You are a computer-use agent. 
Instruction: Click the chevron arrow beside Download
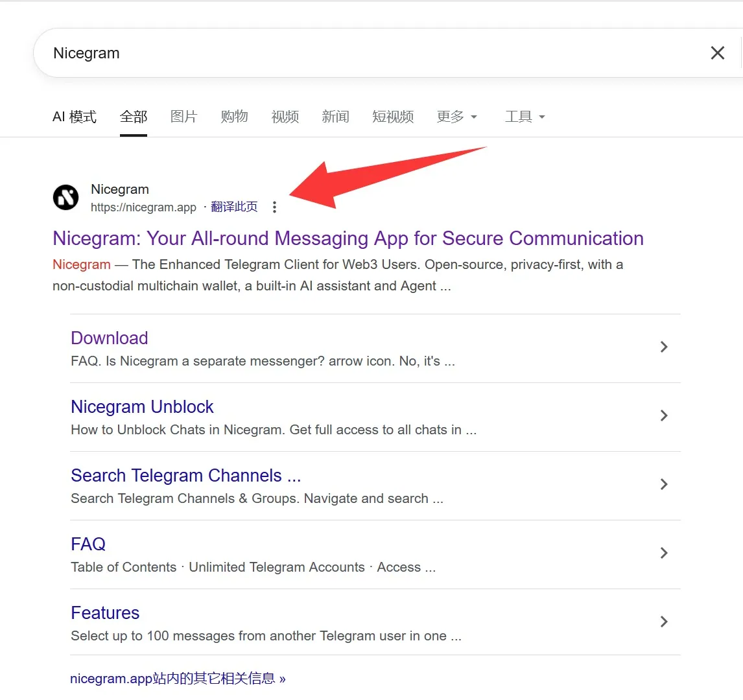(x=663, y=347)
